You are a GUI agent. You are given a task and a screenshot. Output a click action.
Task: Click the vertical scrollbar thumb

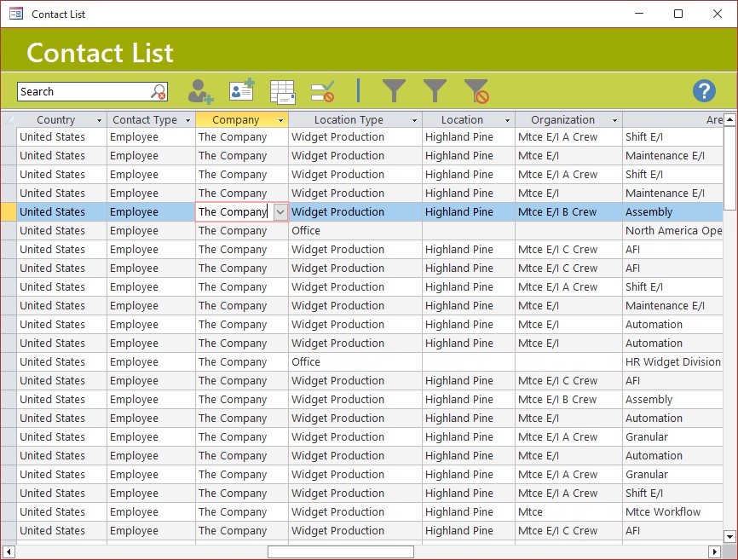pos(730,168)
